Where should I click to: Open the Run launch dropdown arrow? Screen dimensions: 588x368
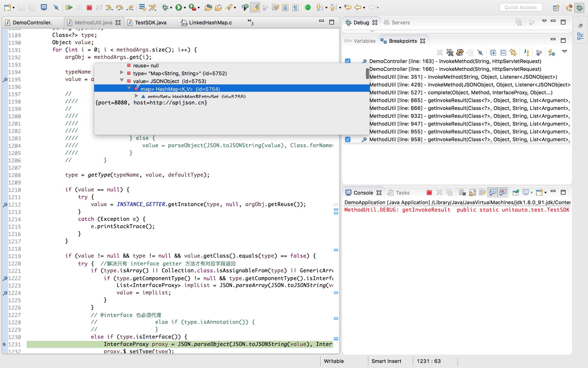185,8
